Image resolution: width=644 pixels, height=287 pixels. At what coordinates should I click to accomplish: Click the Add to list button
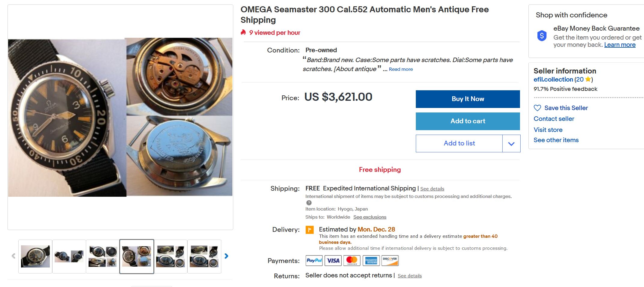[x=459, y=143]
